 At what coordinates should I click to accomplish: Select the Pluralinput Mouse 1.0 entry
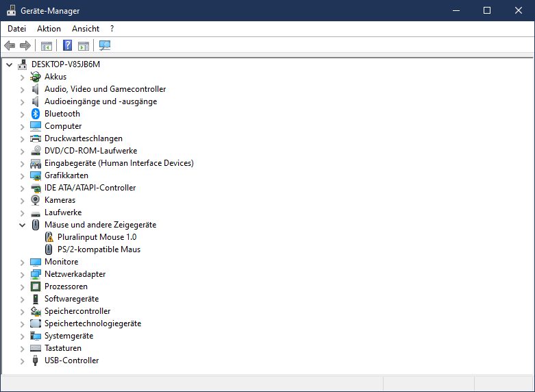[97, 237]
